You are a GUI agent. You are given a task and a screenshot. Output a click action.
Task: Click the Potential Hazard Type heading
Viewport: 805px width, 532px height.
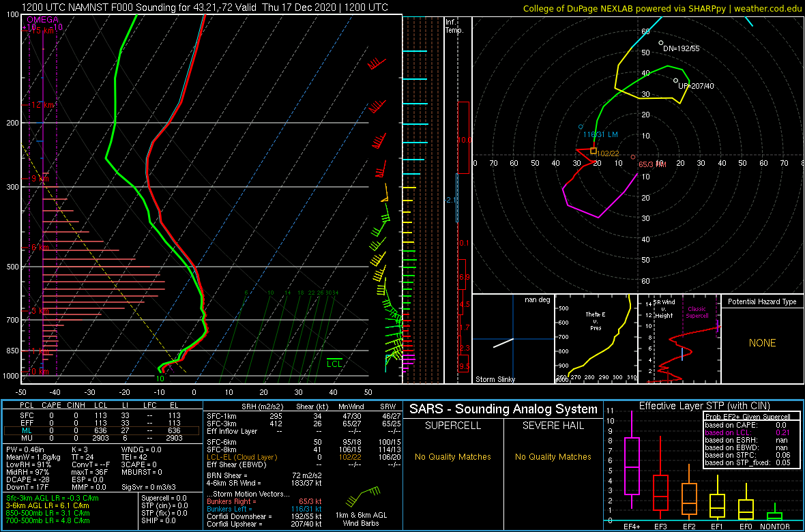762,301
